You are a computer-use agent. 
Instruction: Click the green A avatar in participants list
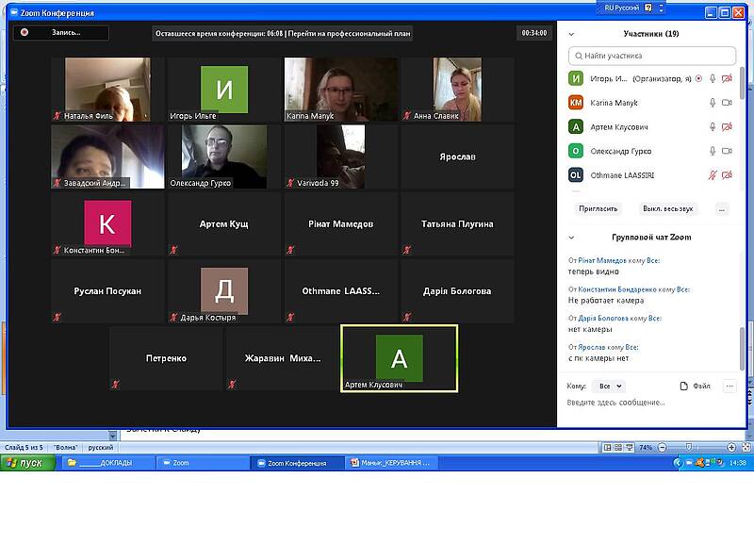click(576, 126)
